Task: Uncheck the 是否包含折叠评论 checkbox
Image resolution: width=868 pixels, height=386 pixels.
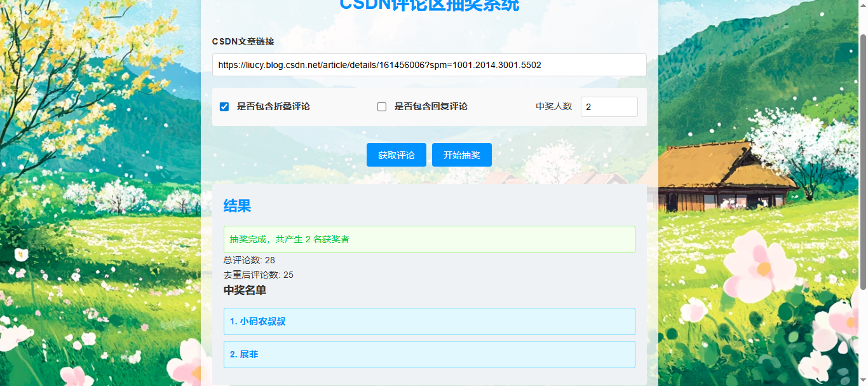Action: [224, 107]
